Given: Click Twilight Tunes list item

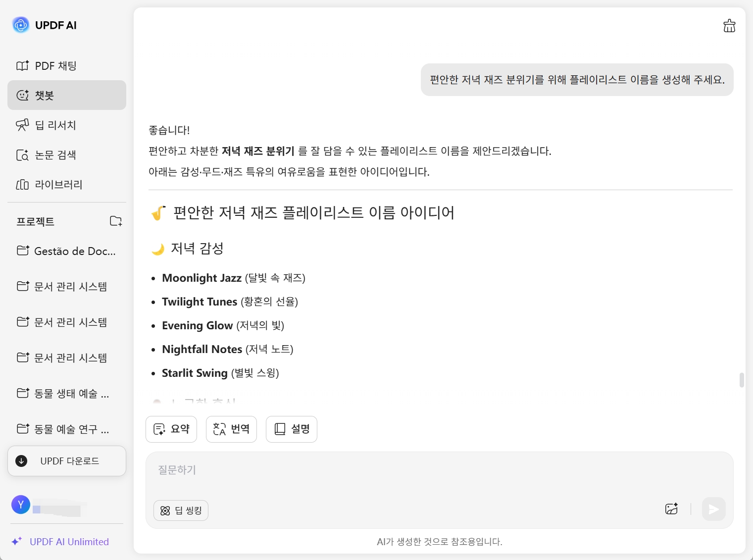Looking at the screenshot, I should pyautogui.click(x=230, y=302).
